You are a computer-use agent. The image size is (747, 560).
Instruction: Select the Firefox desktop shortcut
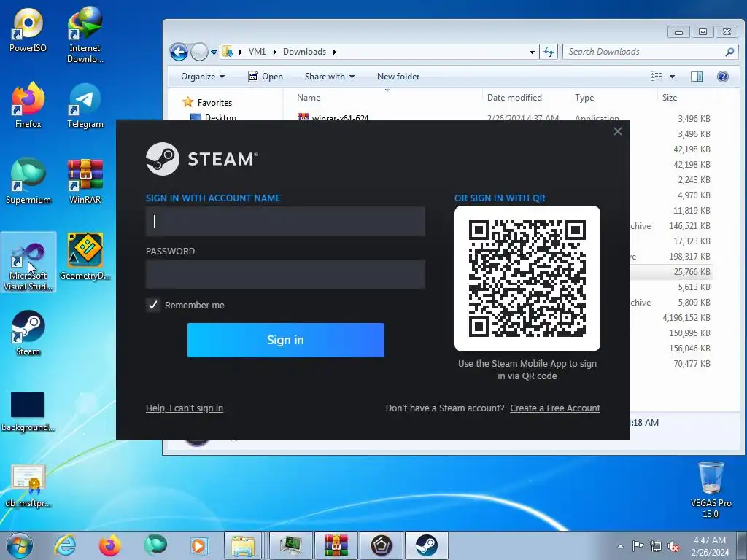[x=28, y=105]
